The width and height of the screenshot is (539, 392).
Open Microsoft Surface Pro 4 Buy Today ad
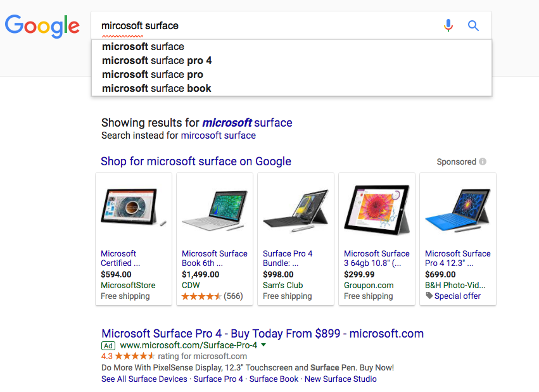[262, 333]
